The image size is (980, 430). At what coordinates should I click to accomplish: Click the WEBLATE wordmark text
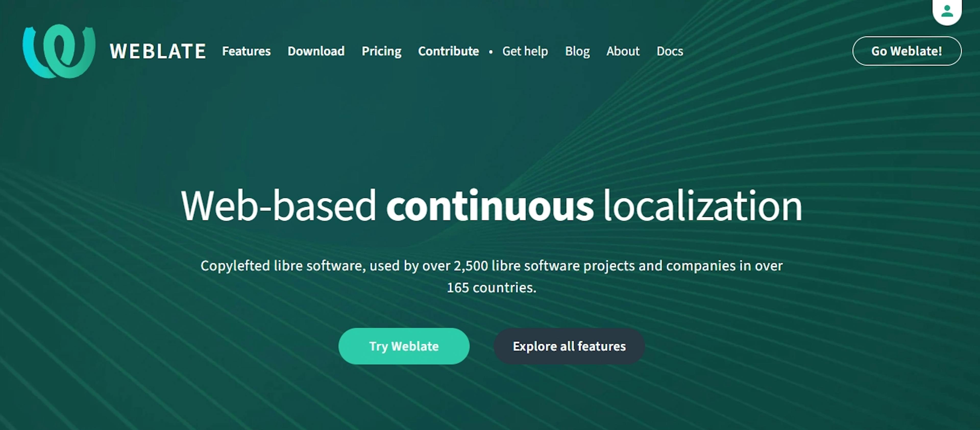click(x=158, y=51)
